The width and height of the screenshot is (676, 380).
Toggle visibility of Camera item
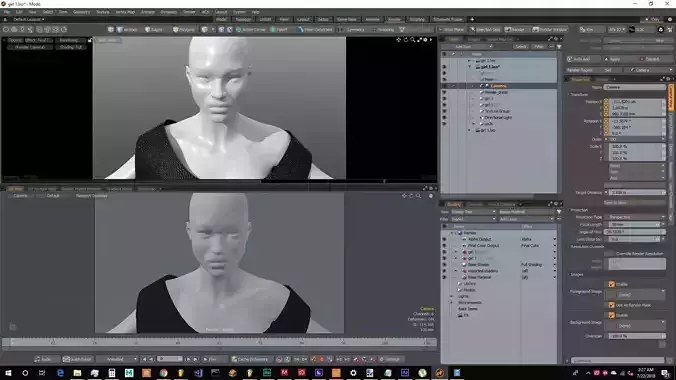click(444, 86)
